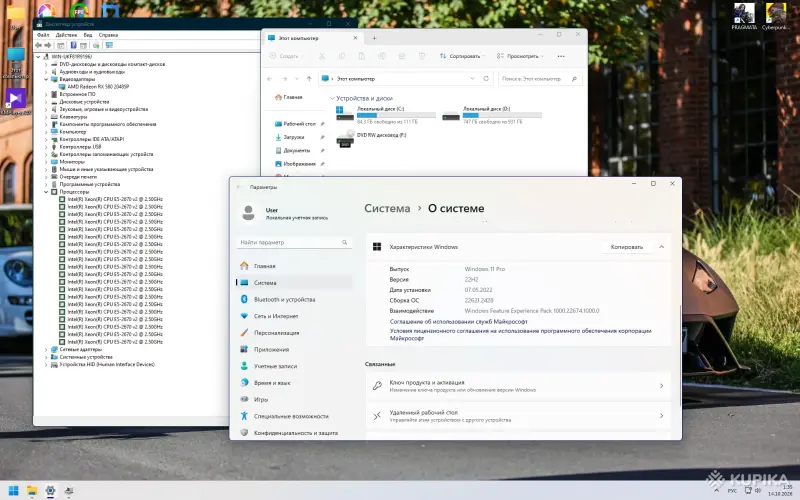Viewport: 800px width, 500px height.
Task: Click the Копировать button in Settings
Action: click(627, 247)
